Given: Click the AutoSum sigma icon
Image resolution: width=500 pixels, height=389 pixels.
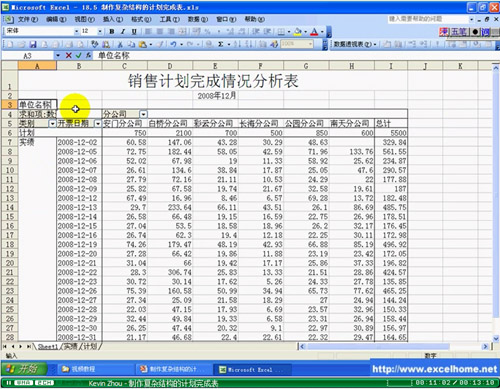Looking at the screenshot, I should (220, 44).
